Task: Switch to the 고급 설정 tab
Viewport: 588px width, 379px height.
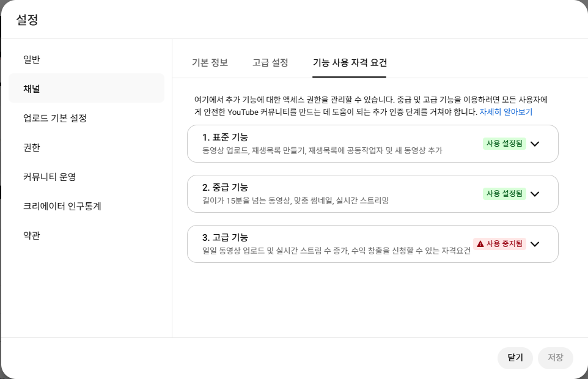Action: (x=270, y=62)
